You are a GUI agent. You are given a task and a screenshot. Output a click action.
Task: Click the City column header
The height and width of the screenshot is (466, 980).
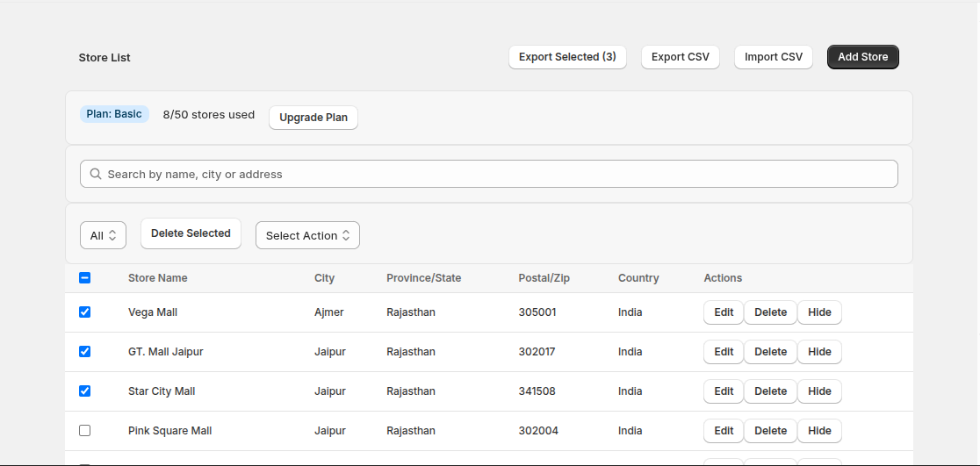[x=324, y=278]
